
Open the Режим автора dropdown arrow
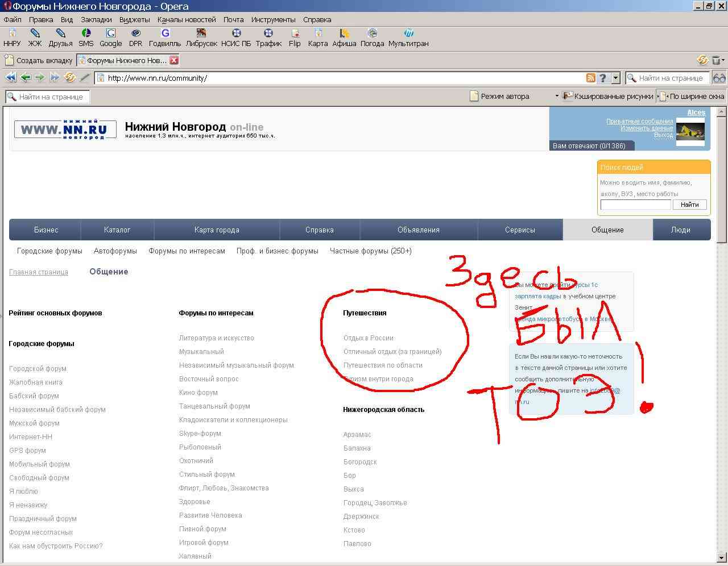(557, 97)
